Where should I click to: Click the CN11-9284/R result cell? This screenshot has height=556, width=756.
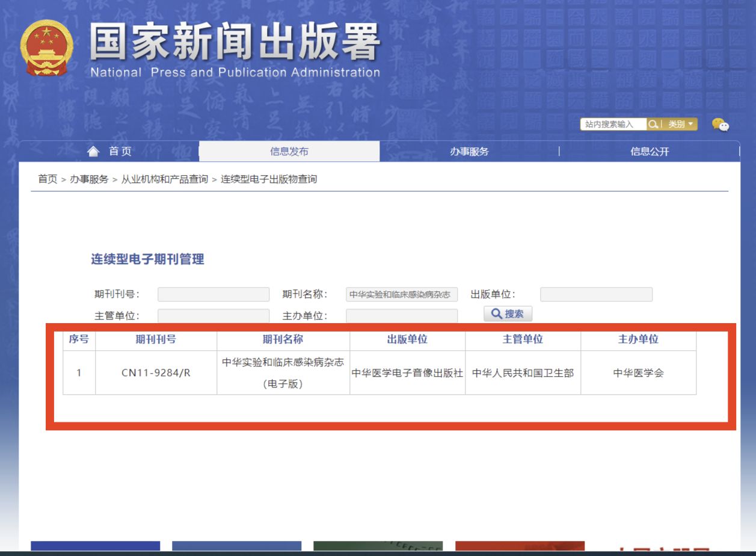[x=156, y=372]
